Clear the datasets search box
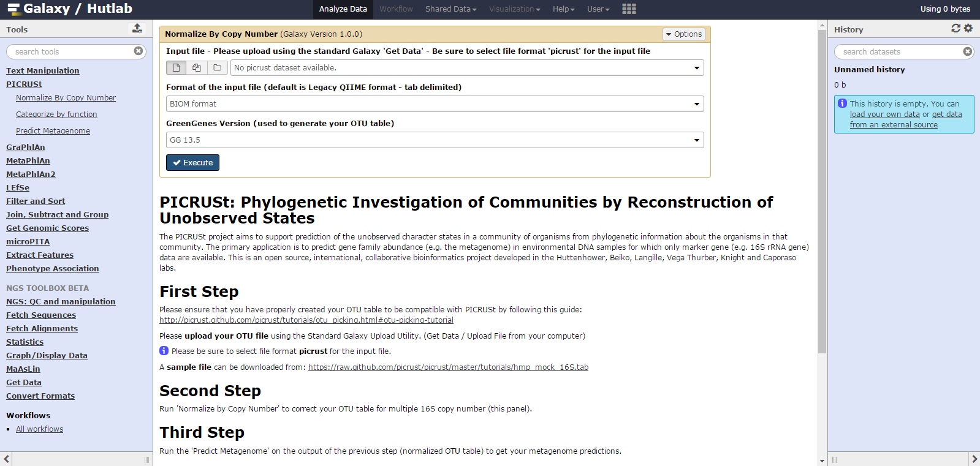The image size is (980, 466). coord(967,51)
